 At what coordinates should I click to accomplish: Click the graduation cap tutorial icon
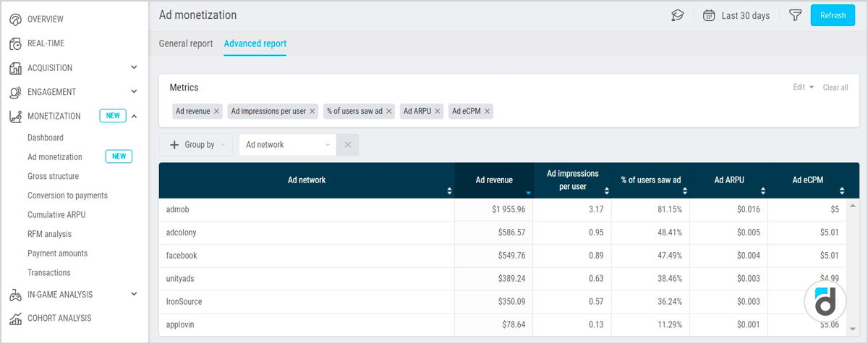(x=678, y=15)
